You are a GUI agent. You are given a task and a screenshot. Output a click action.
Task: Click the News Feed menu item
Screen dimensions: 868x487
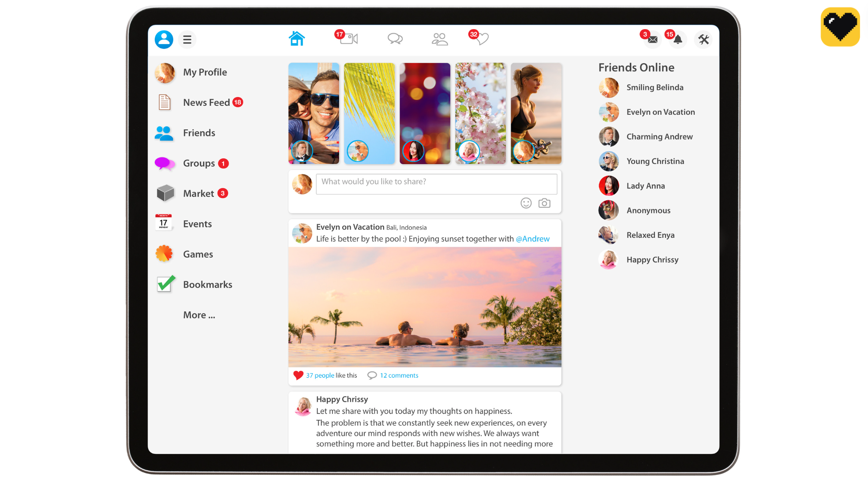(x=206, y=102)
